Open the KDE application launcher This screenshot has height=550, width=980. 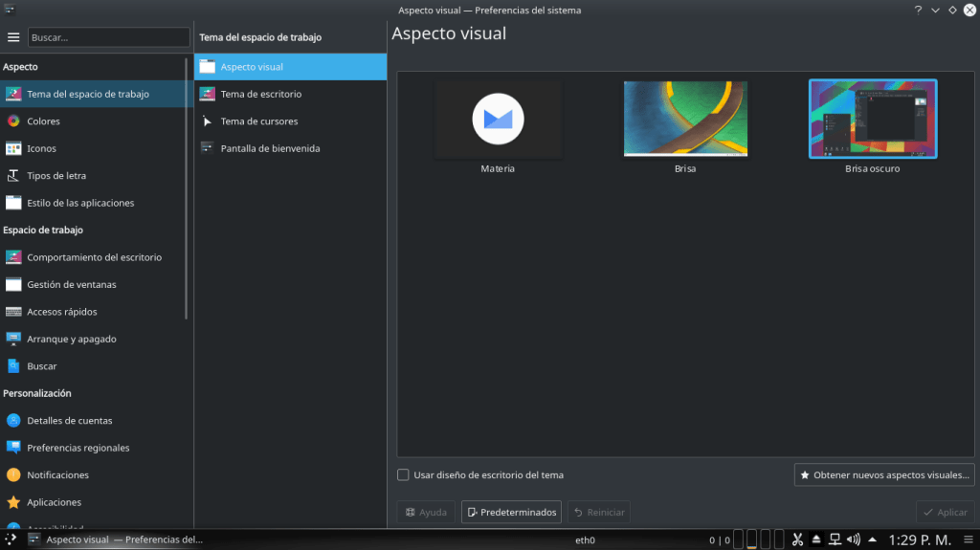pyautogui.click(x=11, y=539)
